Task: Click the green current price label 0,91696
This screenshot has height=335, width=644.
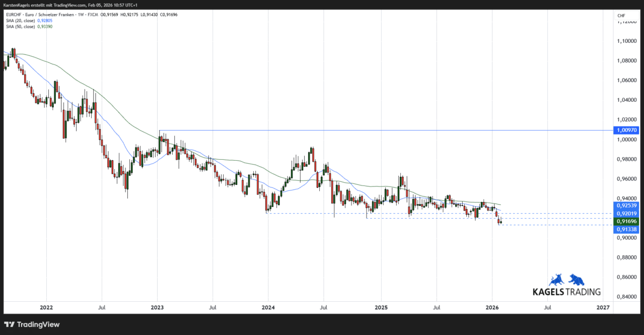Action: coord(626,221)
